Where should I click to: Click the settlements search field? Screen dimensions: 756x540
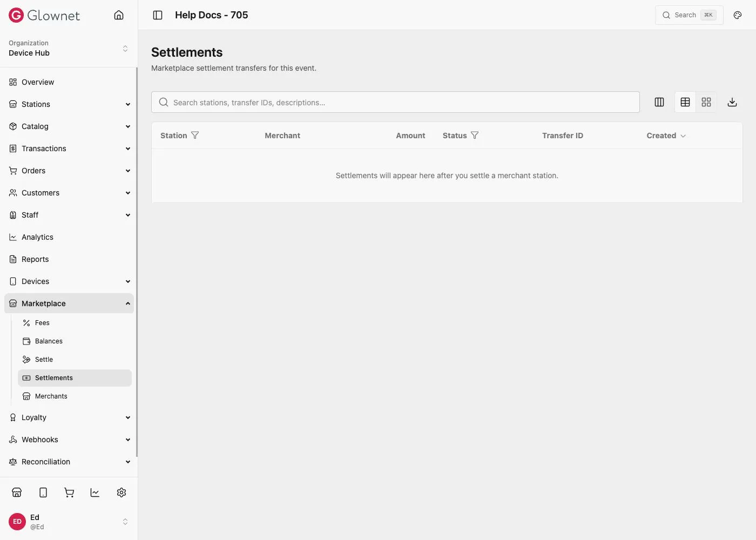point(395,102)
